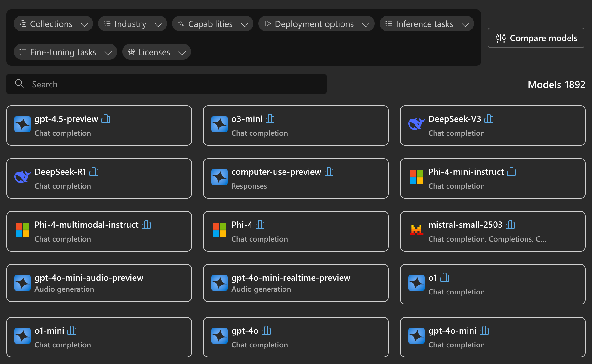This screenshot has height=364, width=592.
Task: Expand the Collections filter dropdown
Action: coord(53,24)
